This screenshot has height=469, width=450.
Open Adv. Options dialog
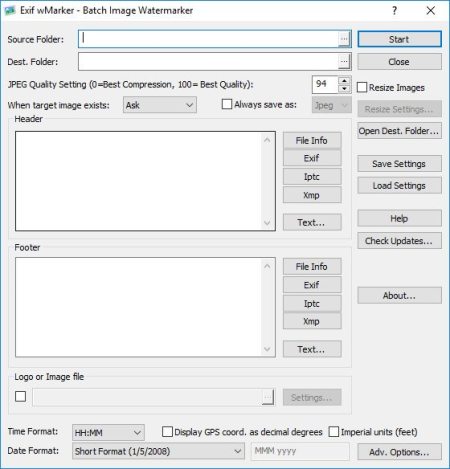point(399,452)
